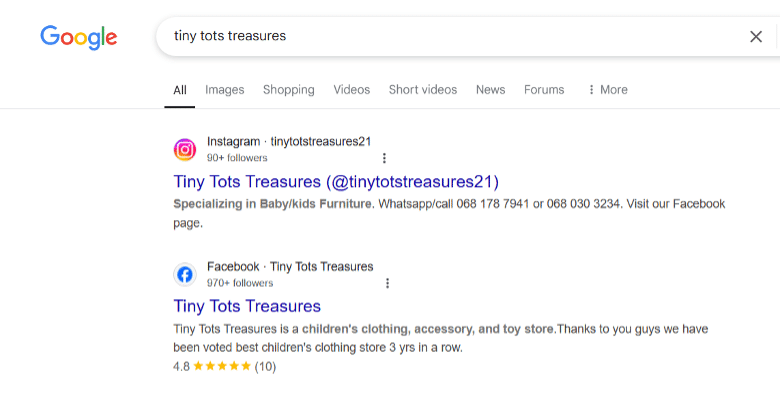780x398 pixels.
Task: Switch to the Images tab
Action: coord(224,90)
